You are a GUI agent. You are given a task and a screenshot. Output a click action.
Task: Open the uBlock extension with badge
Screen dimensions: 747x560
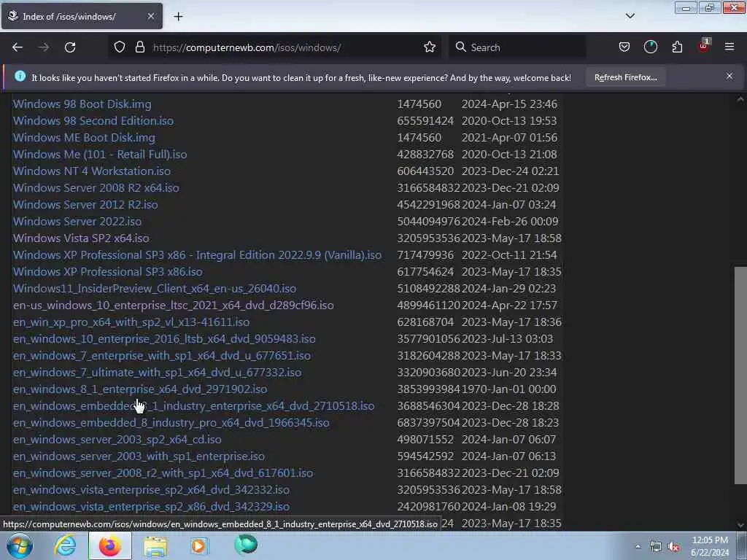704,46
